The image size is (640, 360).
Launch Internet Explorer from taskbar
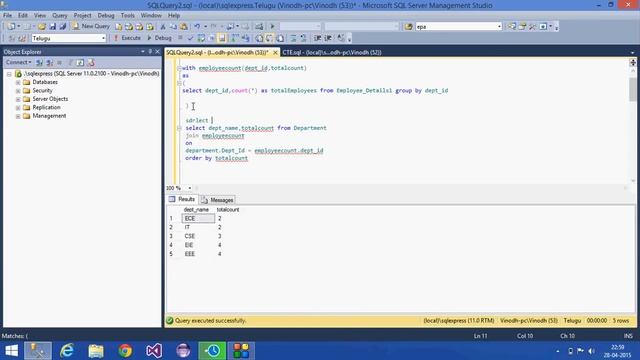(67, 351)
